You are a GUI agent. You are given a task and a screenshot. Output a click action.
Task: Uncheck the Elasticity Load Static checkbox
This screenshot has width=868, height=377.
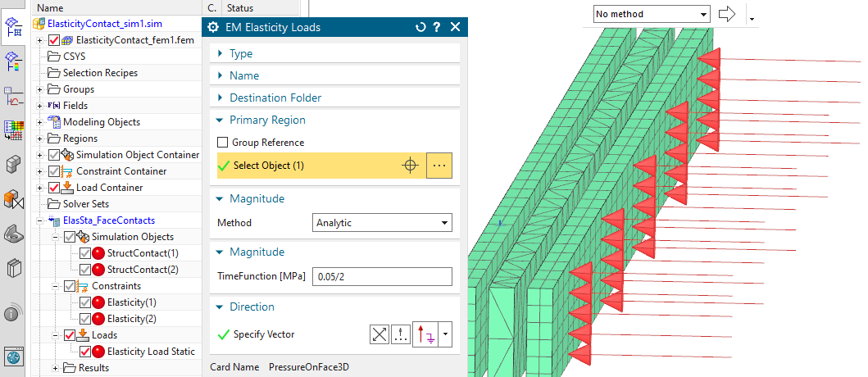[x=85, y=352]
